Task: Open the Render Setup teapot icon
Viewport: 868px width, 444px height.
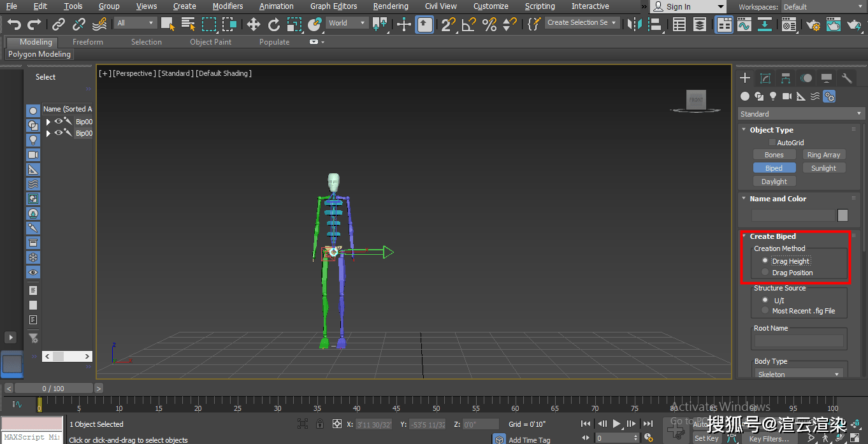Action: [813, 25]
